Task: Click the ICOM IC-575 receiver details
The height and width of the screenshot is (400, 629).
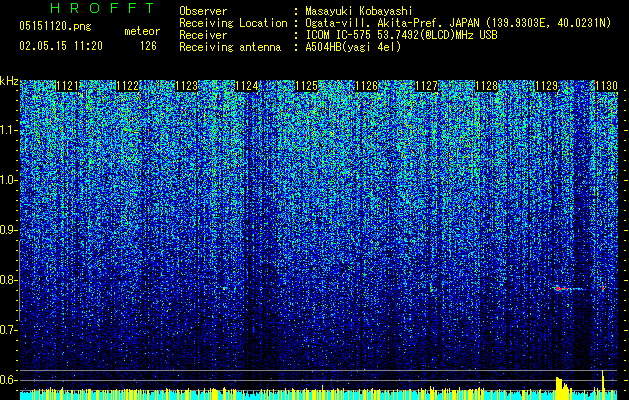Action: coord(401,35)
